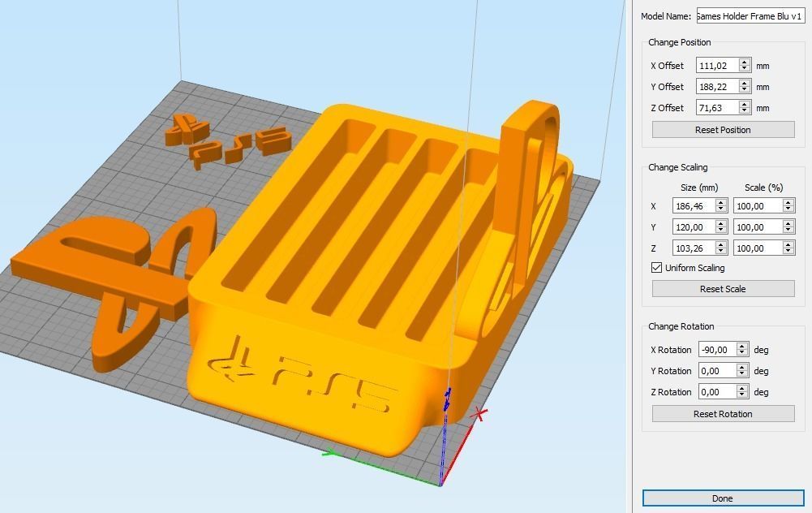The width and height of the screenshot is (812, 513).
Task: Increase X size with up arrow
Action: [721, 202]
